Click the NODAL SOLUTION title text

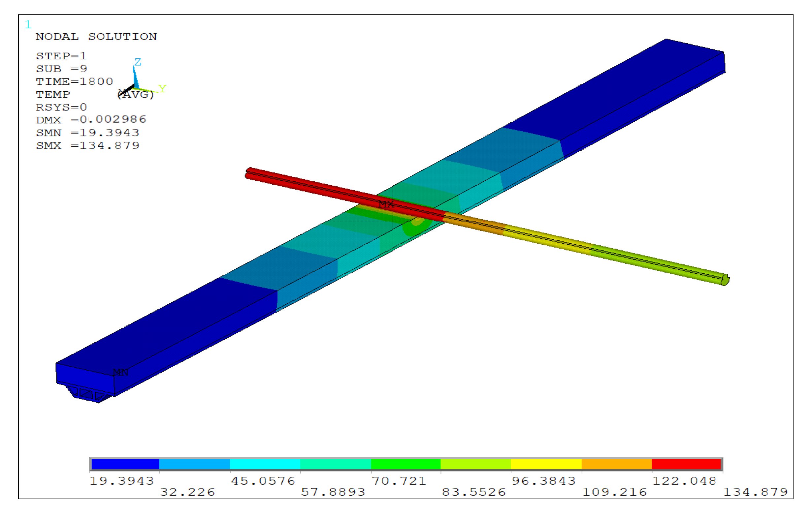pos(96,36)
